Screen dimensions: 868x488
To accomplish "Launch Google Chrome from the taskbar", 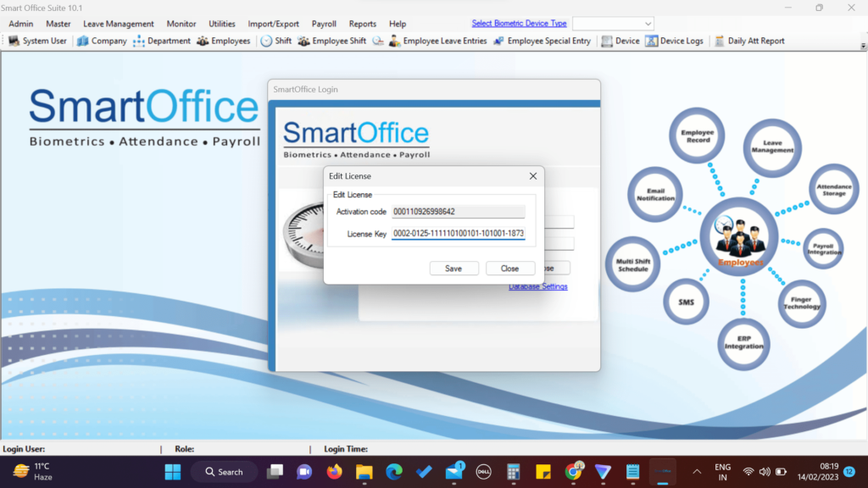I will [x=573, y=471].
